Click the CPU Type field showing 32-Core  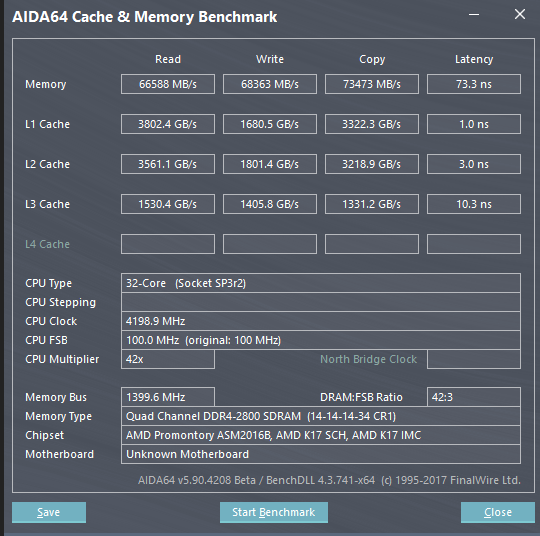click(x=321, y=283)
